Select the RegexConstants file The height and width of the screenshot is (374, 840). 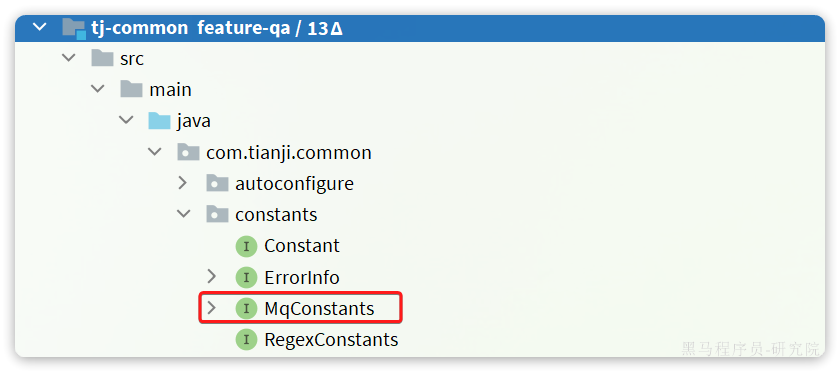(331, 340)
